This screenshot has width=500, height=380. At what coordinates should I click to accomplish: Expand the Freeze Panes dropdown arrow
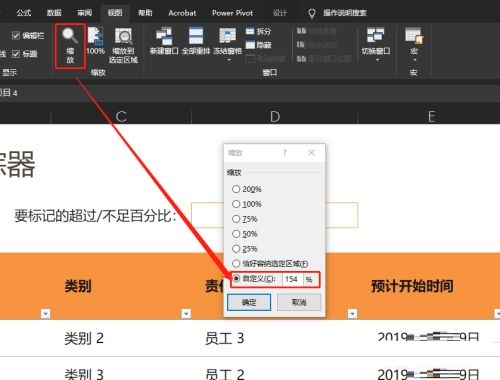click(229, 60)
